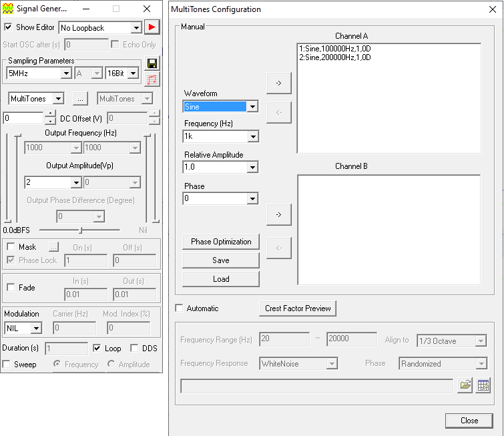Image resolution: width=504 pixels, height=436 pixels.
Task: Click the floppy disk save icon
Action: point(152,63)
